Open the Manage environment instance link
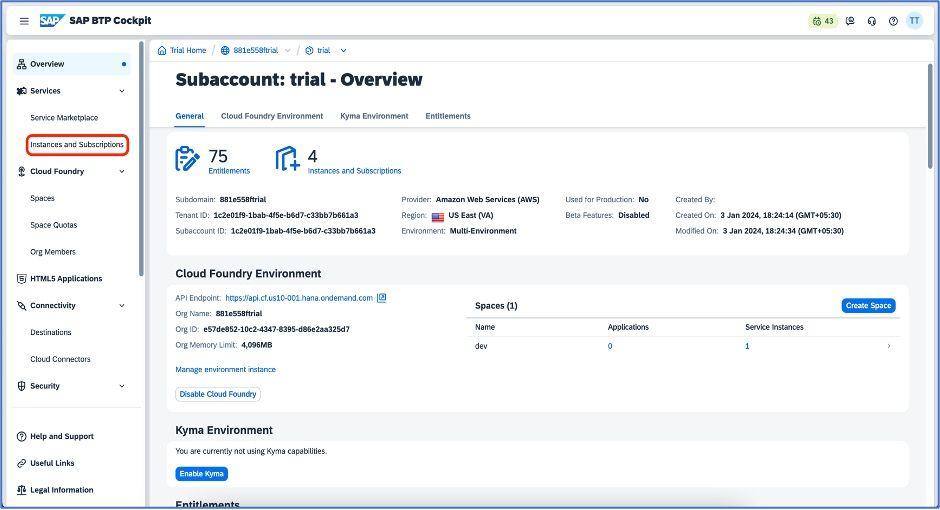Viewport: 940px width, 510px height. 225,370
